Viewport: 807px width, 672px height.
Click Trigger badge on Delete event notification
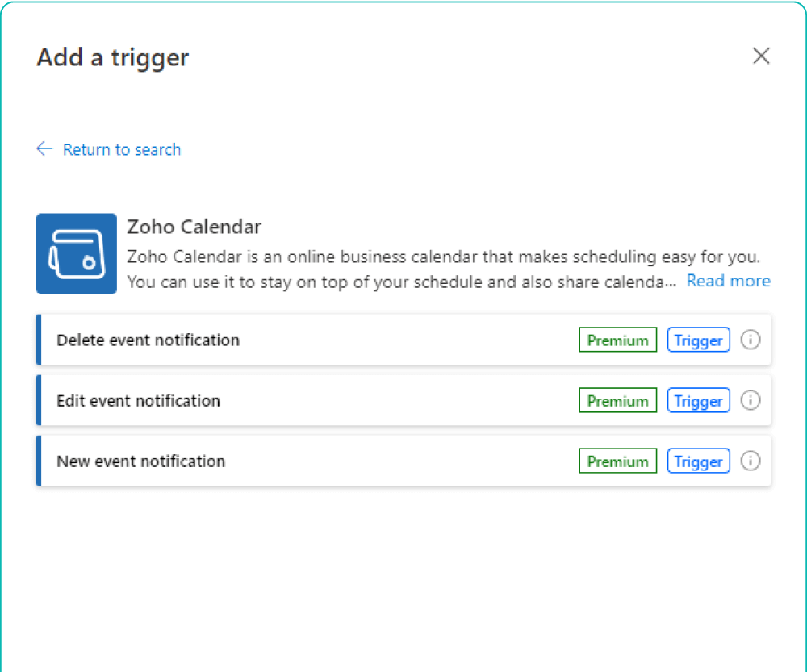[x=698, y=340]
